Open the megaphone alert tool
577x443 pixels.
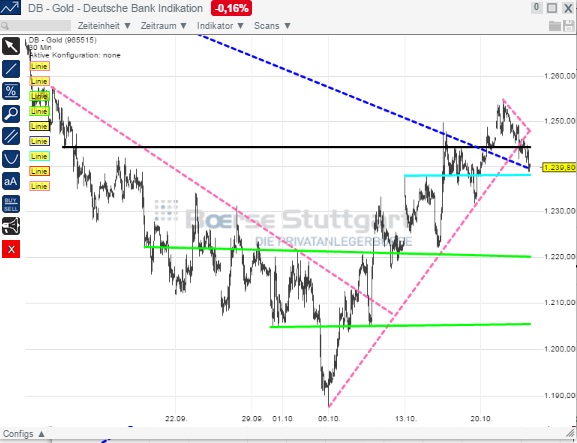11,226
